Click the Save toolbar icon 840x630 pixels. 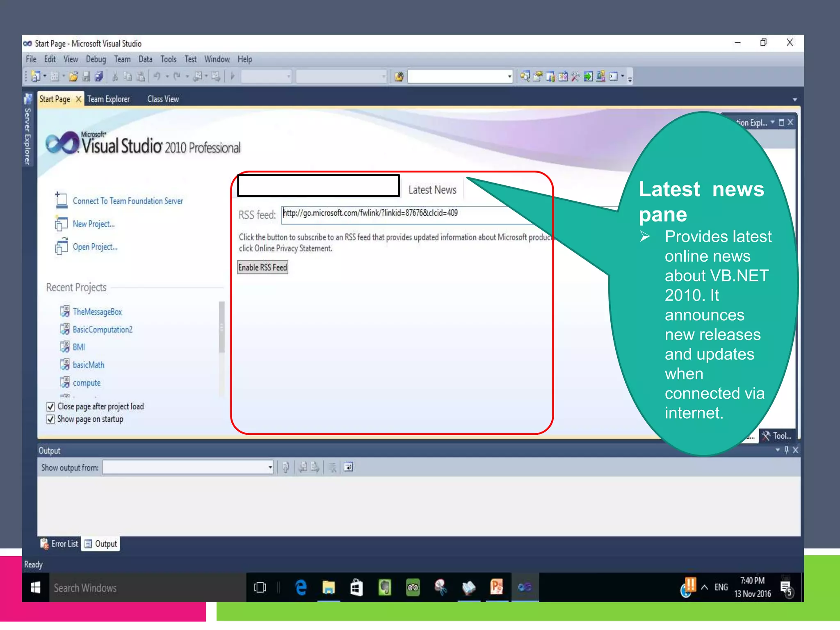click(x=86, y=76)
